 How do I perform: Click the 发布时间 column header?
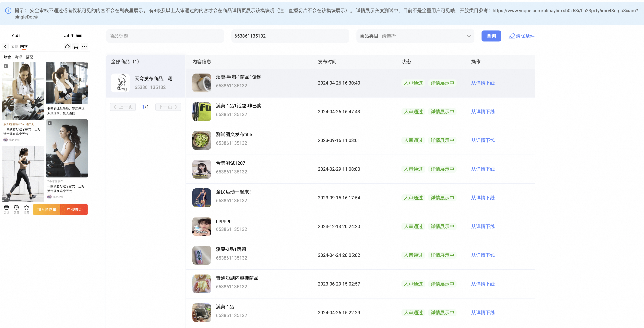point(327,62)
